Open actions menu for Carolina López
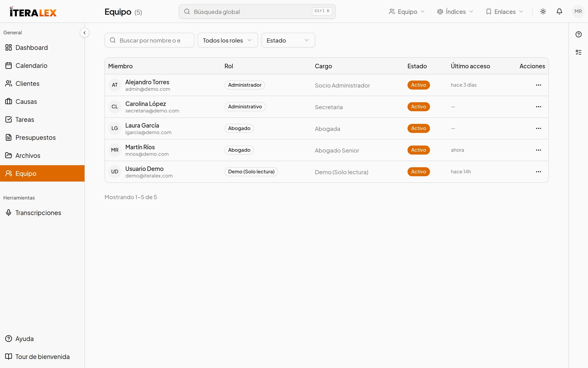This screenshot has height=368, width=588. click(538, 107)
